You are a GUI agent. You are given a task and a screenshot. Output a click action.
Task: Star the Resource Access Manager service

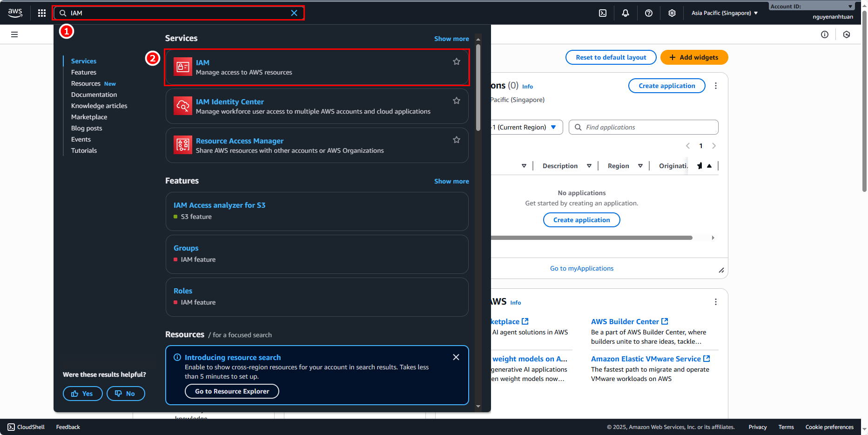(457, 140)
